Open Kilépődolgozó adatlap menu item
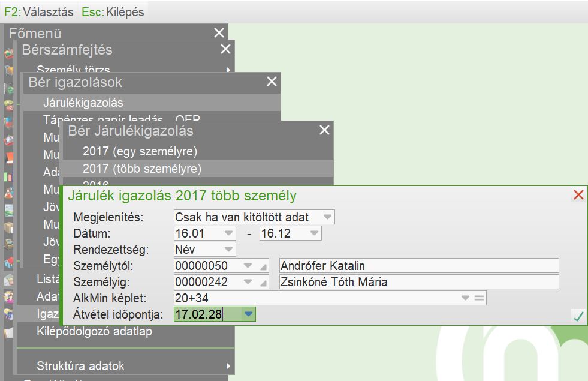Viewport: 588px width, 381px height. pos(126,331)
